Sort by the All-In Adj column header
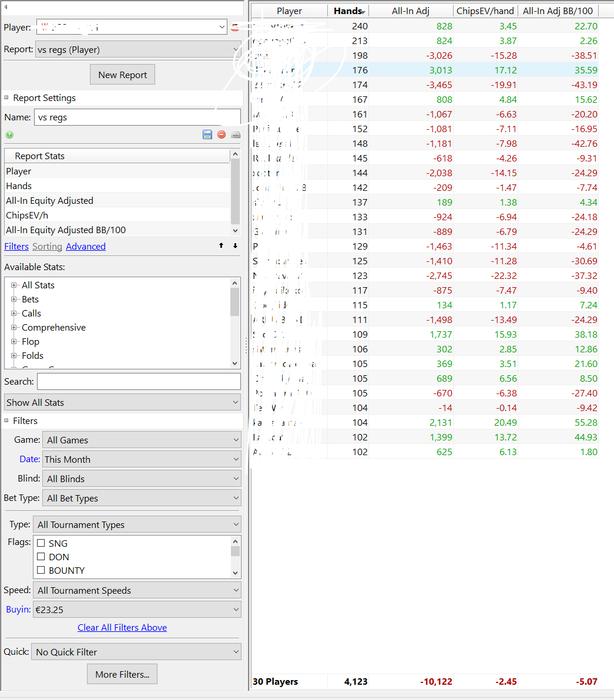 pyautogui.click(x=410, y=11)
